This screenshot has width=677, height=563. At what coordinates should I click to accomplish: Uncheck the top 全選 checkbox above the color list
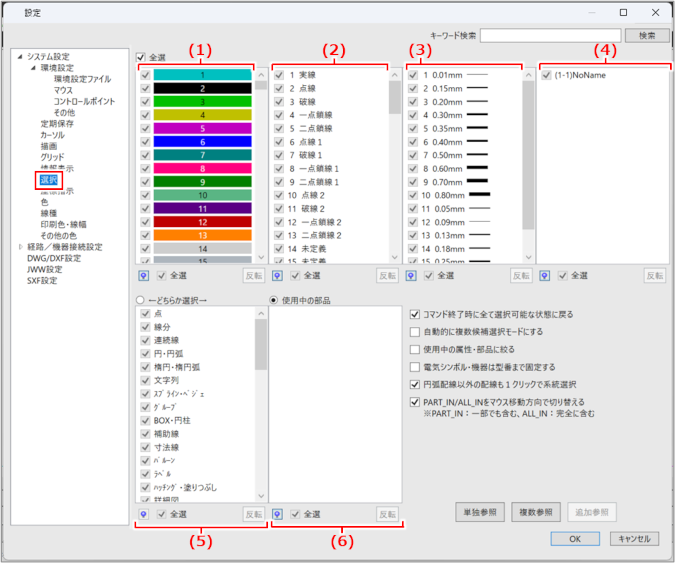pos(142,58)
